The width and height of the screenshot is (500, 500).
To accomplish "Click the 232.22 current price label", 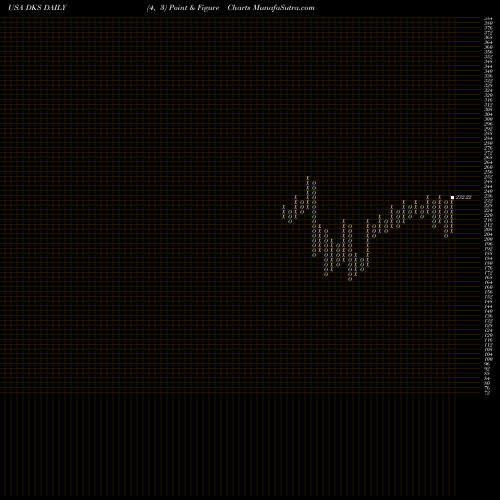I will 464,197.
